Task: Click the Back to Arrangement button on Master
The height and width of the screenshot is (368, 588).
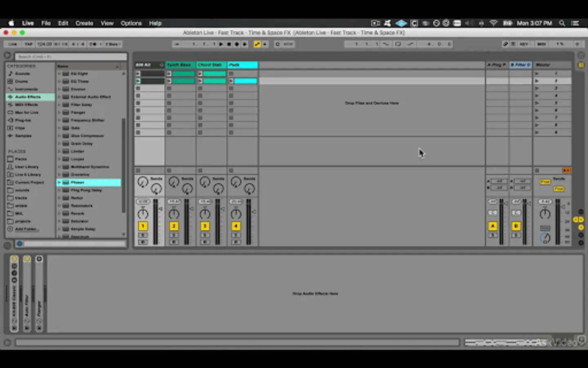Action: coord(566,171)
